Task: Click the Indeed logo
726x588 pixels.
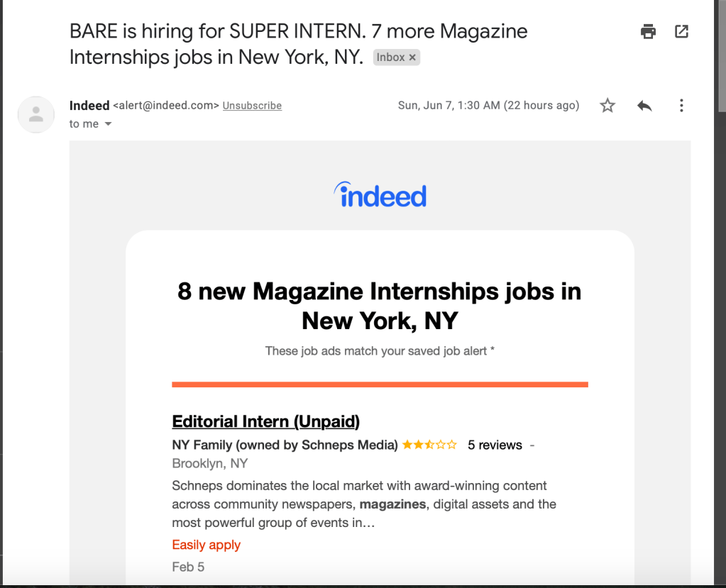Action: pos(380,195)
